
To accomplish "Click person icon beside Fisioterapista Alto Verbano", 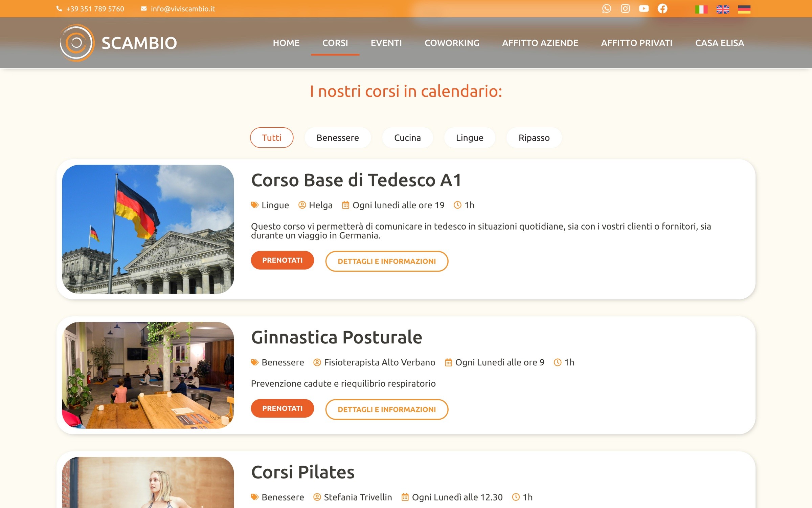I will pos(317,362).
